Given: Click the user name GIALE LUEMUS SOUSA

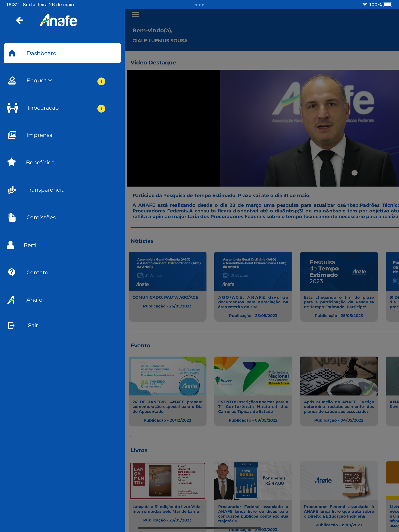Looking at the screenshot, I should (x=160, y=41).
